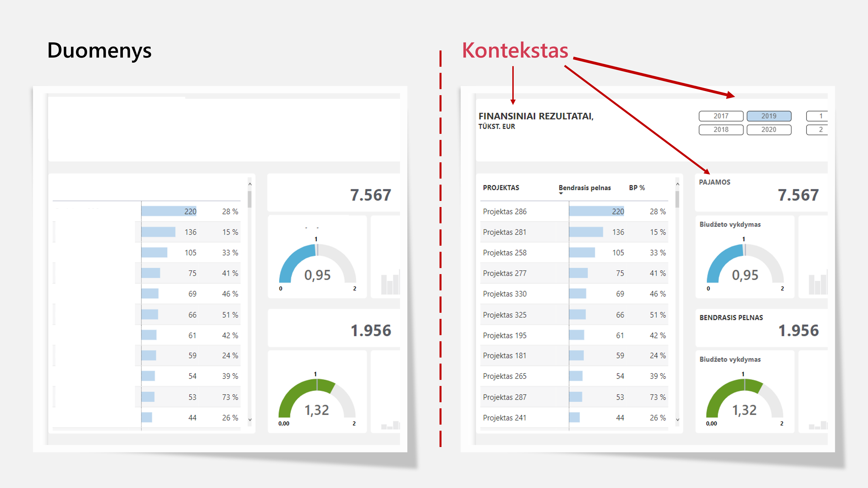868x488 pixels.
Task: Click scroll down arrow in left table
Action: pyautogui.click(x=250, y=420)
